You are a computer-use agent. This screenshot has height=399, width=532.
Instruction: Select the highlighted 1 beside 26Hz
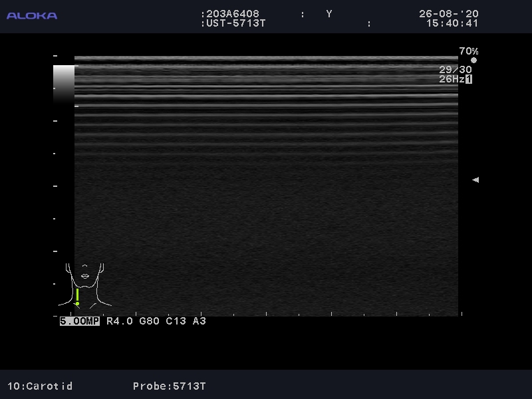pos(469,79)
